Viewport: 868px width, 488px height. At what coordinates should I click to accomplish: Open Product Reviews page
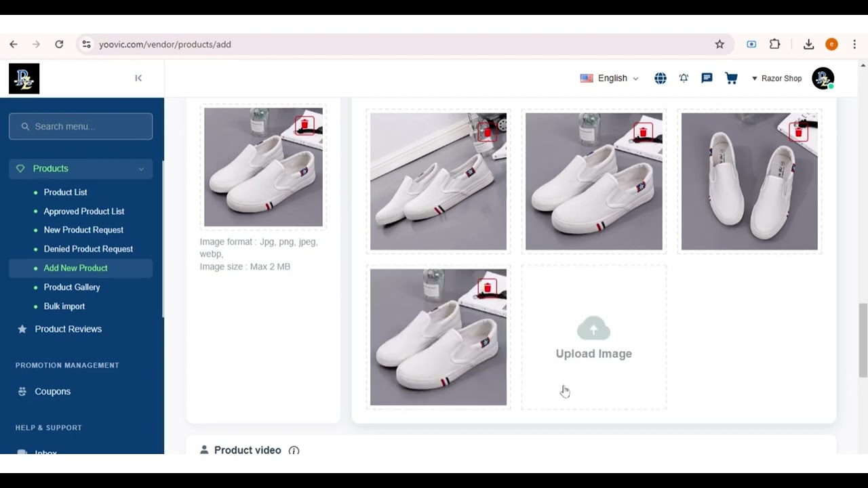point(68,329)
